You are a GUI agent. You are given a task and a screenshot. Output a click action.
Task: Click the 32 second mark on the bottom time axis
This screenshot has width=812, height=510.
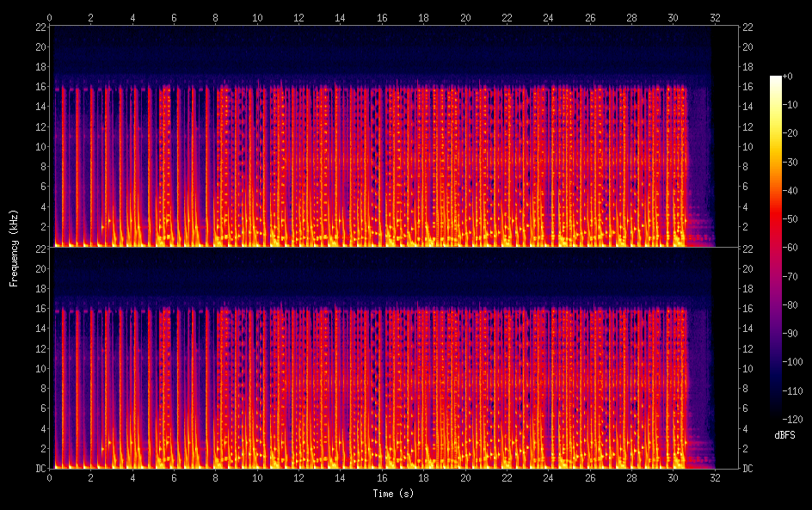pyautogui.click(x=715, y=477)
